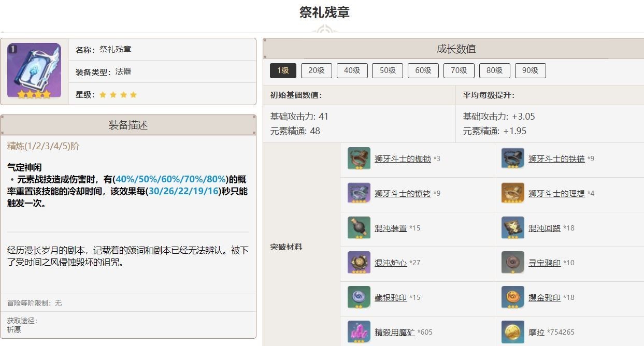Viewport: 644px width, 346px height.
Task: Click the 气定神闲 skill name
Action: (24, 167)
